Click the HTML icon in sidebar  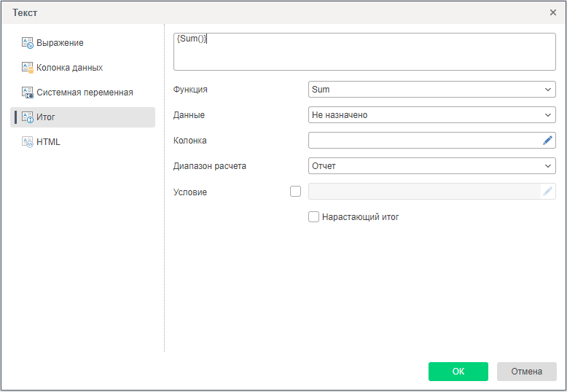pos(28,142)
